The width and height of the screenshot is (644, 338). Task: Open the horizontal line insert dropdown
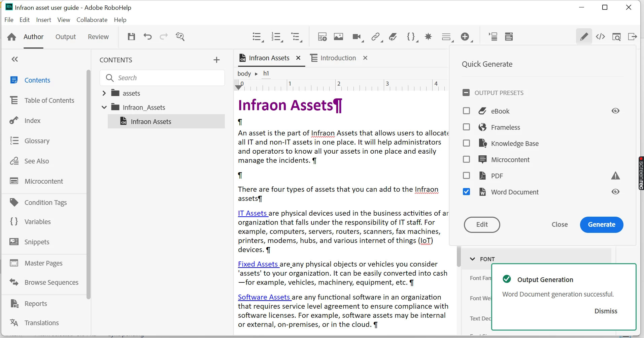click(447, 37)
